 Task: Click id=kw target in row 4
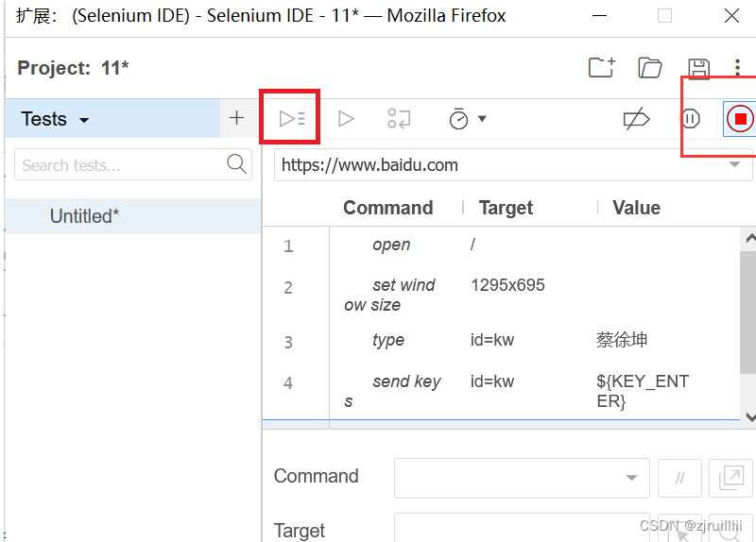tap(492, 381)
